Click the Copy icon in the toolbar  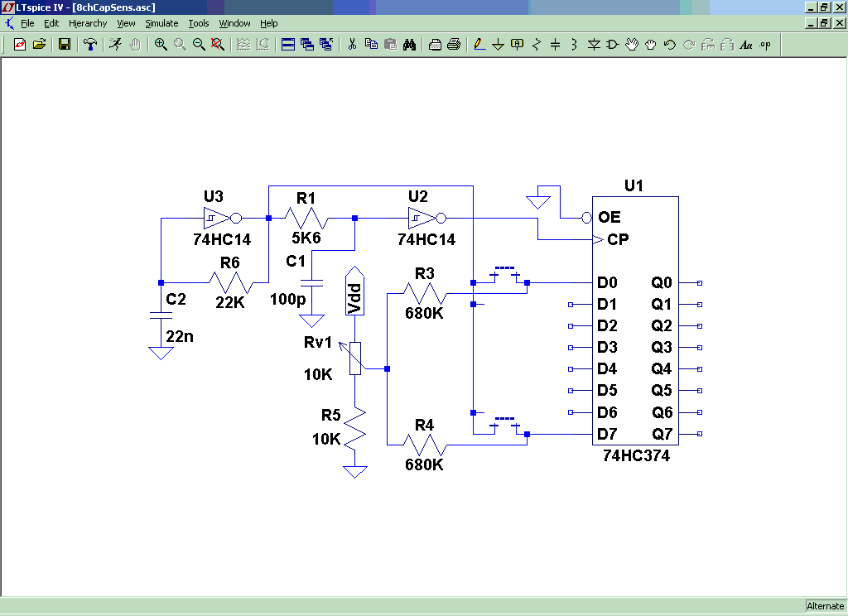click(371, 45)
